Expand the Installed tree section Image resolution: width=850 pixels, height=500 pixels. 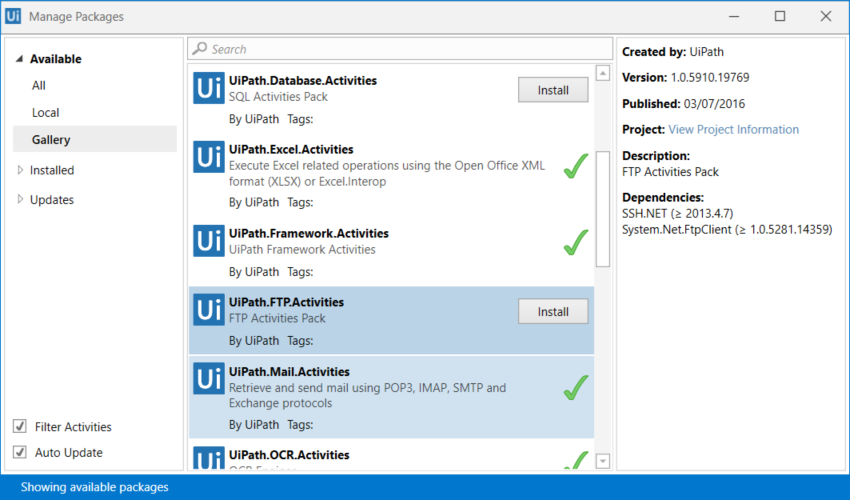pyautogui.click(x=20, y=170)
